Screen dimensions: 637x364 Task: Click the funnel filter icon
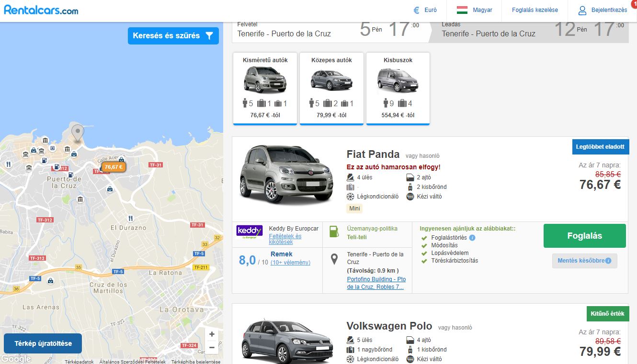209,36
